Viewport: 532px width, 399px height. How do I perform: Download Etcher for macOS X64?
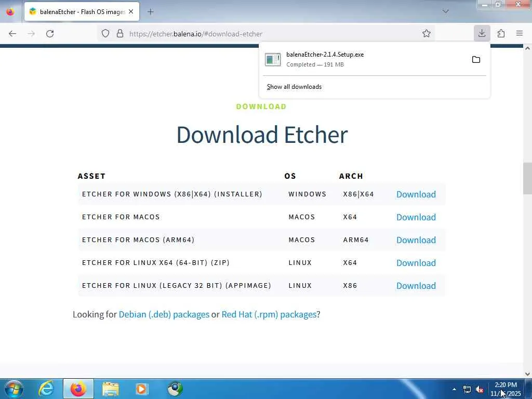tap(416, 217)
